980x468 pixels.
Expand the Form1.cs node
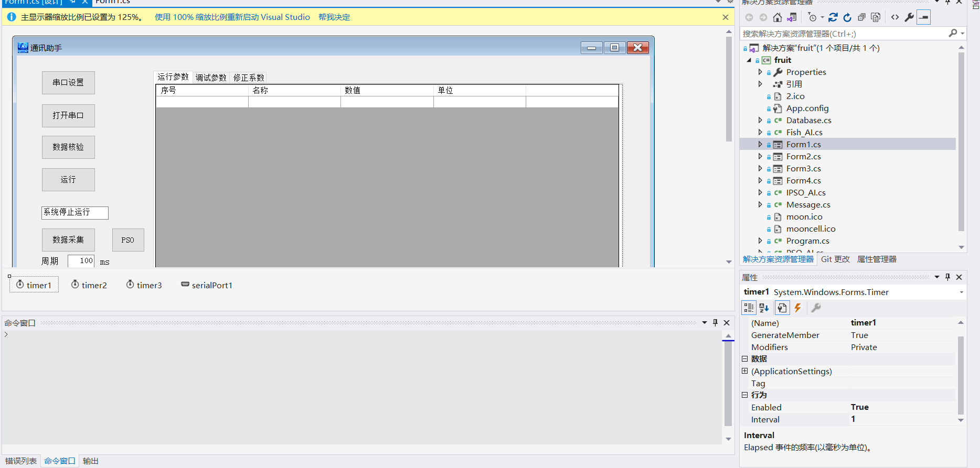click(x=760, y=144)
